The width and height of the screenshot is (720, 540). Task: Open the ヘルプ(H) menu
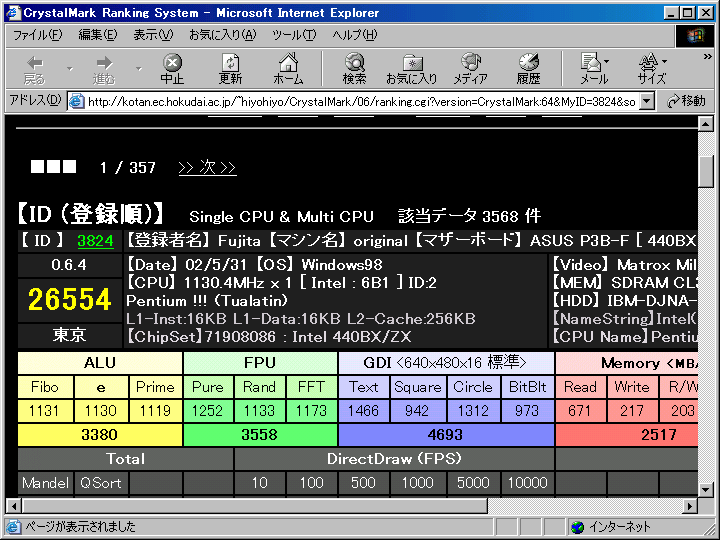(354, 35)
